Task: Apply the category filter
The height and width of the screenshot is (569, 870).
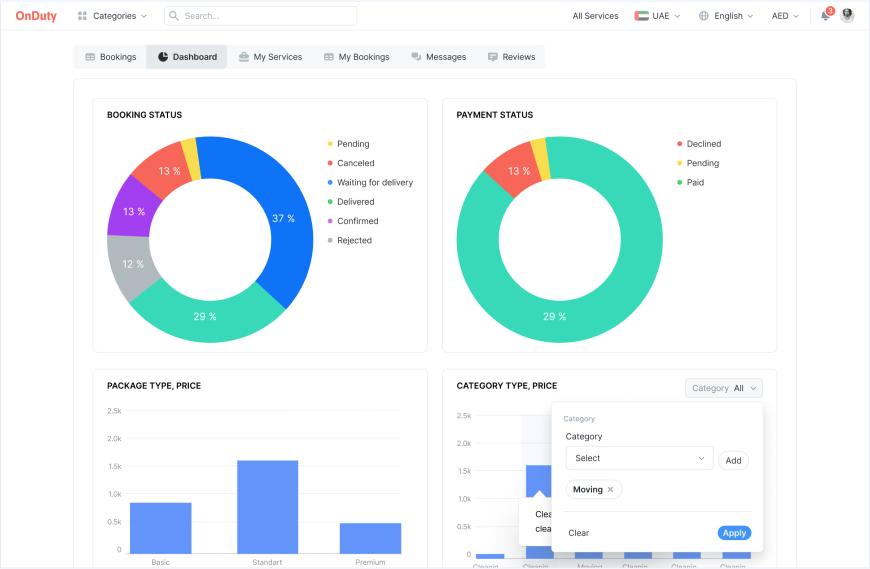Action: (734, 533)
